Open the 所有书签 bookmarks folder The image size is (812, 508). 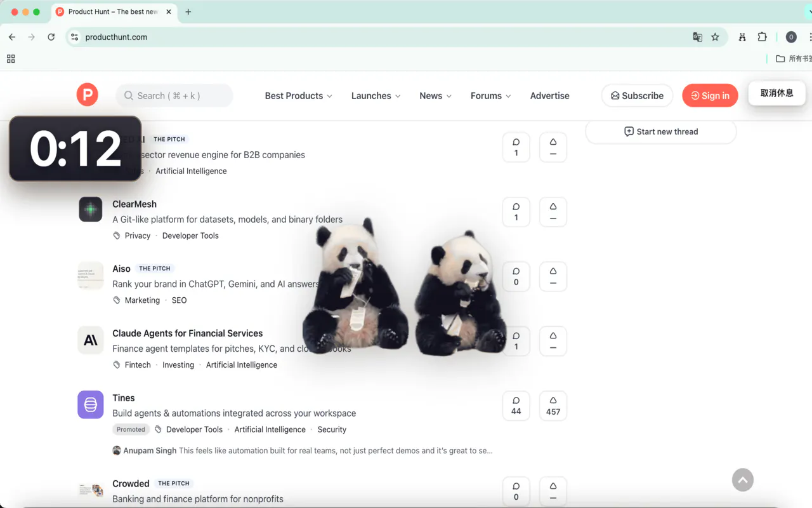793,59
